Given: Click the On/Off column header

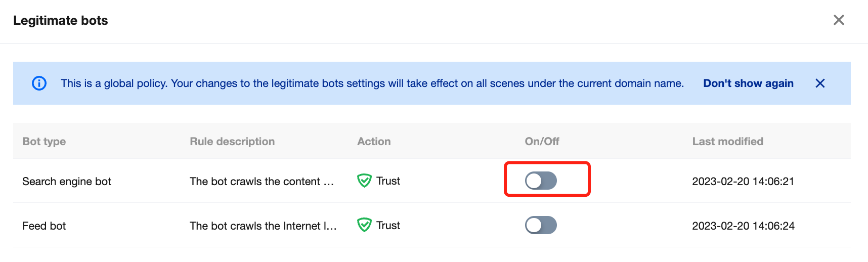Looking at the screenshot, I should (x=542, y=142).
